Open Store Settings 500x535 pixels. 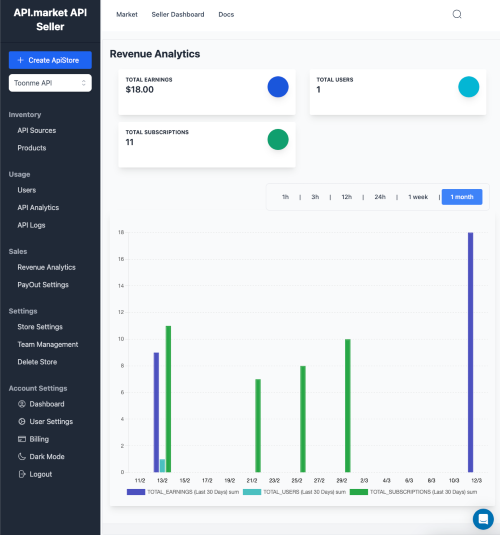[x=40, y=327]
